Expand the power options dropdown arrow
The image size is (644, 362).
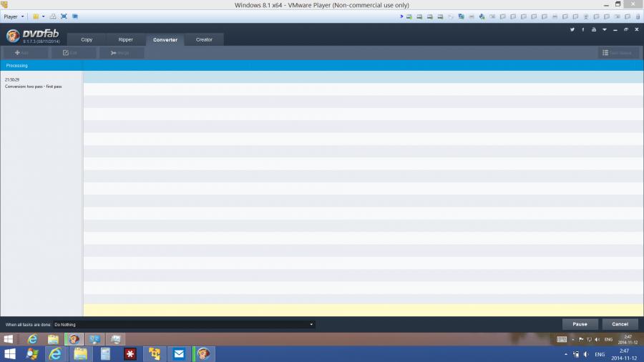point(43,17)
